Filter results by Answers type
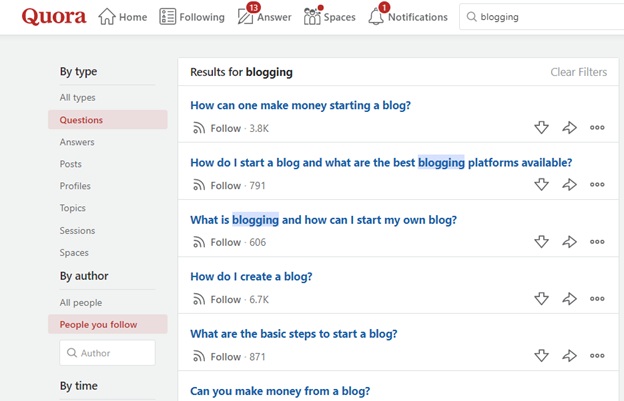Screen dimensions: 624x401 point(77,142)
